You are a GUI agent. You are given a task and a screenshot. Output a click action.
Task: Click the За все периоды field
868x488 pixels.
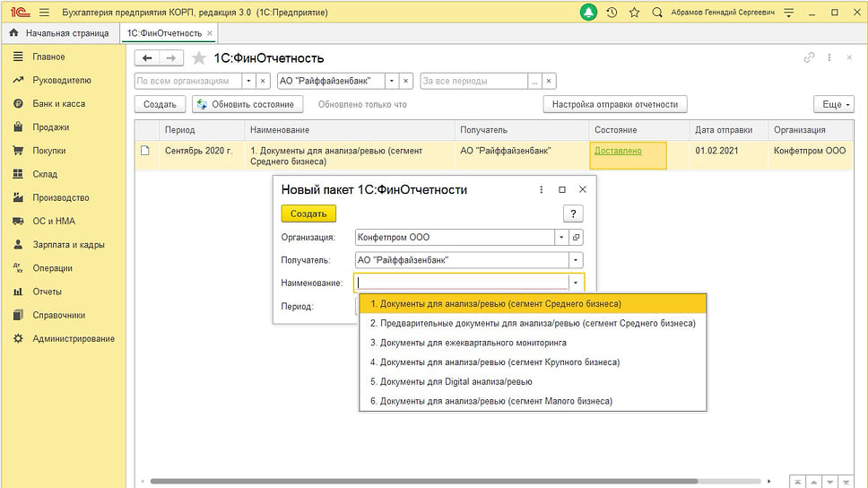pos(473,81)
